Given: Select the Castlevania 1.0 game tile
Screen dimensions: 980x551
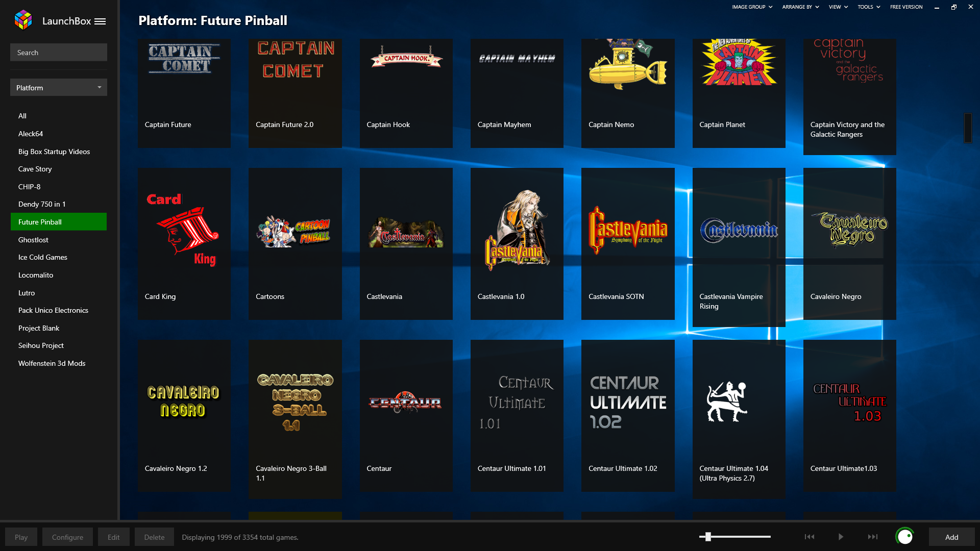Looking at the screenshot, I should (517, 244).
